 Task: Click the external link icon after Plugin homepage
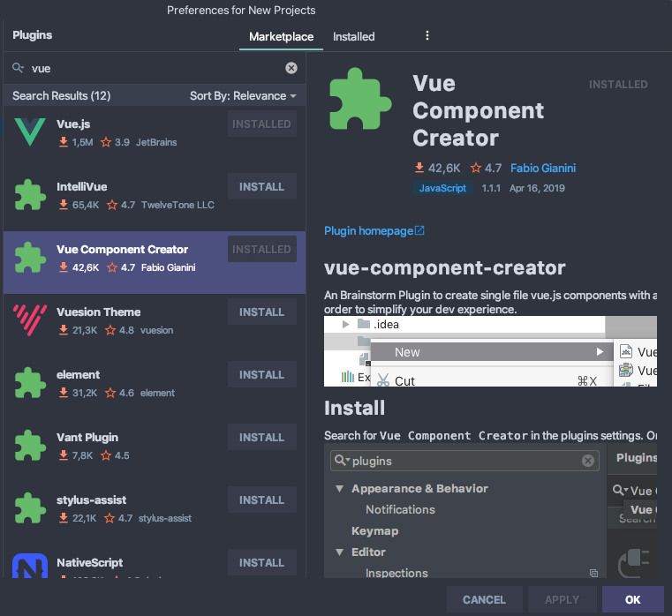tap(419, 230)
